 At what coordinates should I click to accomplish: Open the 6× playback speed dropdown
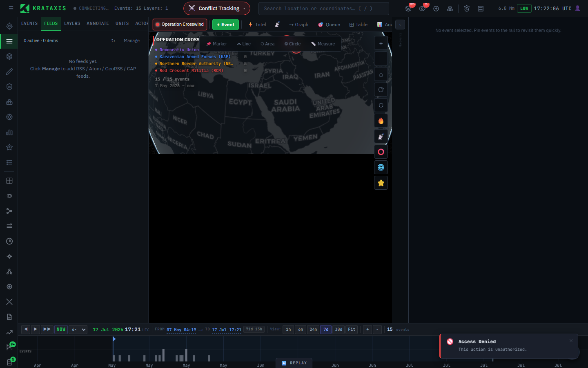point(78,329)
